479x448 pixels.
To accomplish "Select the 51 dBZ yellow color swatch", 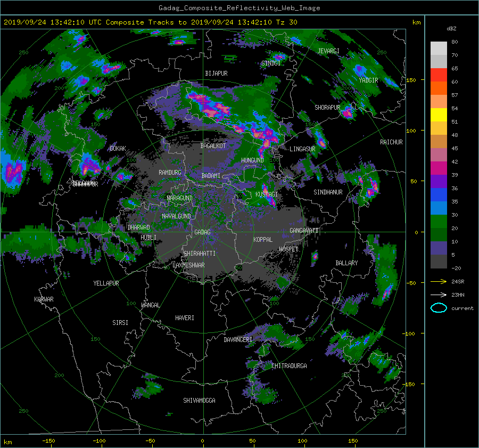I will pos(439,115).
